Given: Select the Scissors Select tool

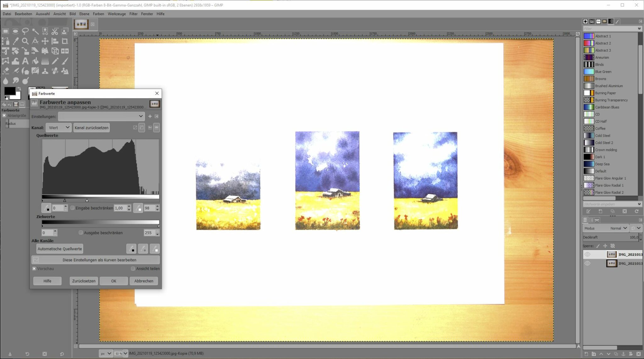Looking at the screenshot, I should point(55,31).
